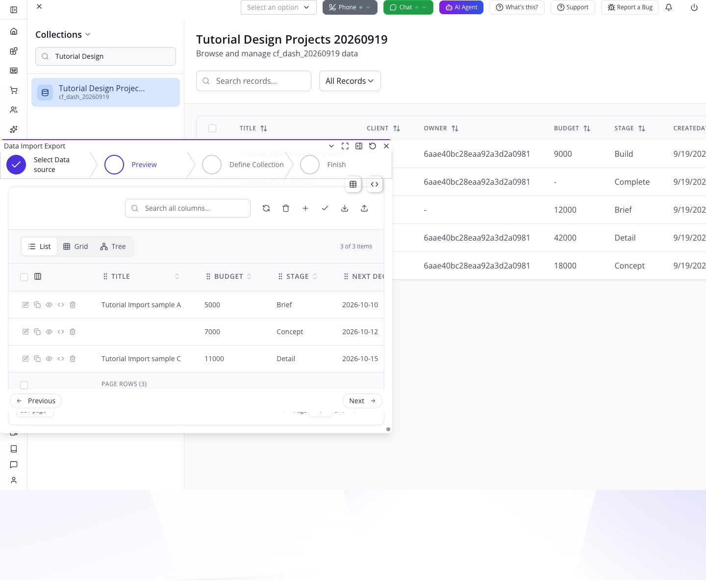Select all records in the projects table
The width and height of the screenshot is (706, 588).
click(212, 128)
